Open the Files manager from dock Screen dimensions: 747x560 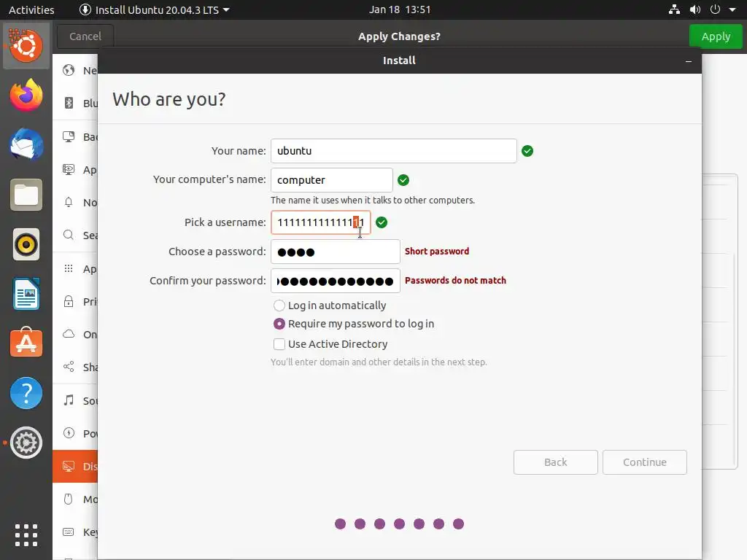pyautogui.click(x=26, y=195)
